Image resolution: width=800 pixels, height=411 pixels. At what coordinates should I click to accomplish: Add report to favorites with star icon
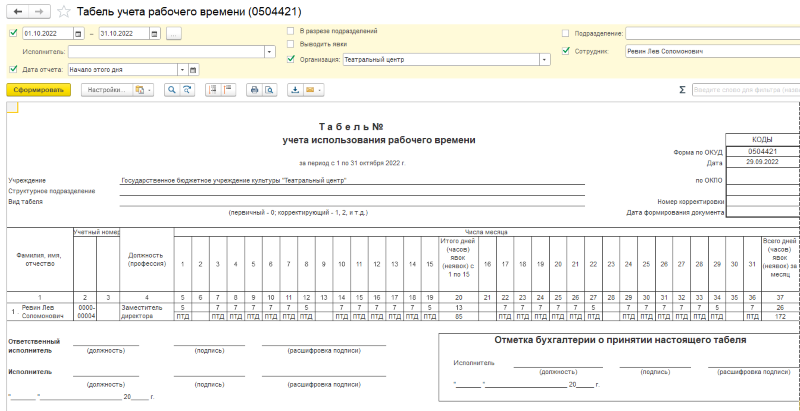pos(64,11)
